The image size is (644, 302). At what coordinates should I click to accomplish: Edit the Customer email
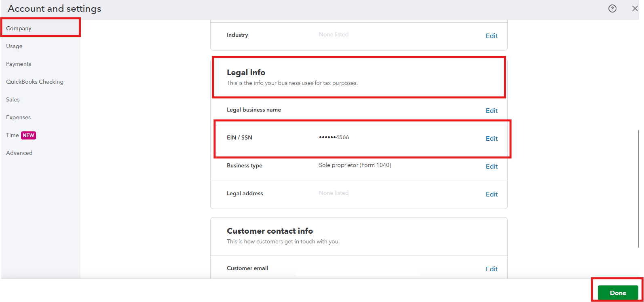[x=492, y=269]
